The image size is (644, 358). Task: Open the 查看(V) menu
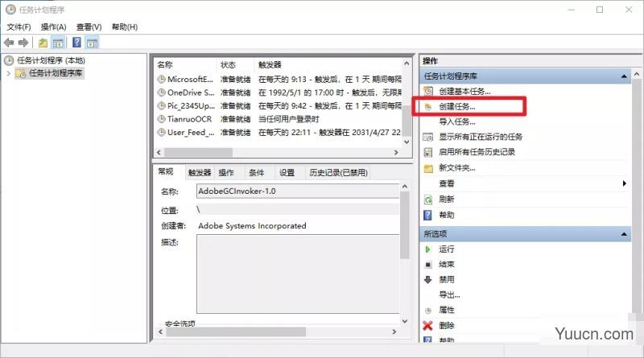[x=89, y=27]
